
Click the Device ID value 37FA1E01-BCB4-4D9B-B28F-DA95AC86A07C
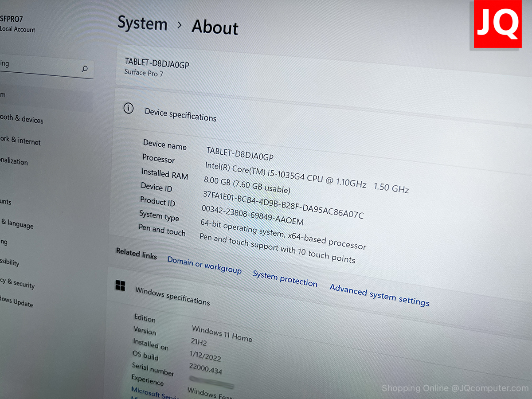pyautogui.click(x=283, y=204)
